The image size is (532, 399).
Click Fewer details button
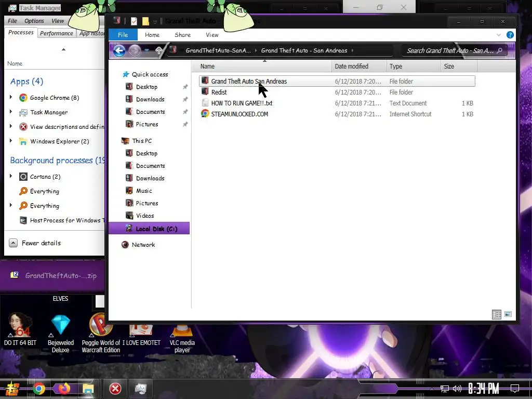pos(35,243)
